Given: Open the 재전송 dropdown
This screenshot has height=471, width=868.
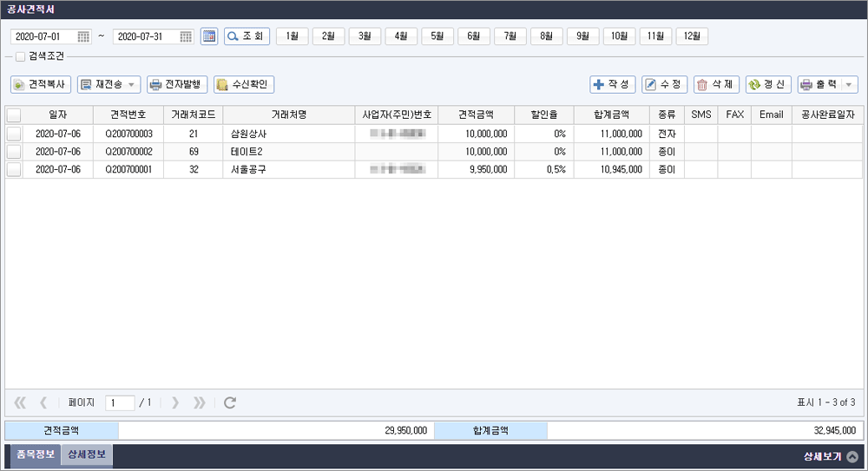Looking at the screenshot, I should point(109,85).
